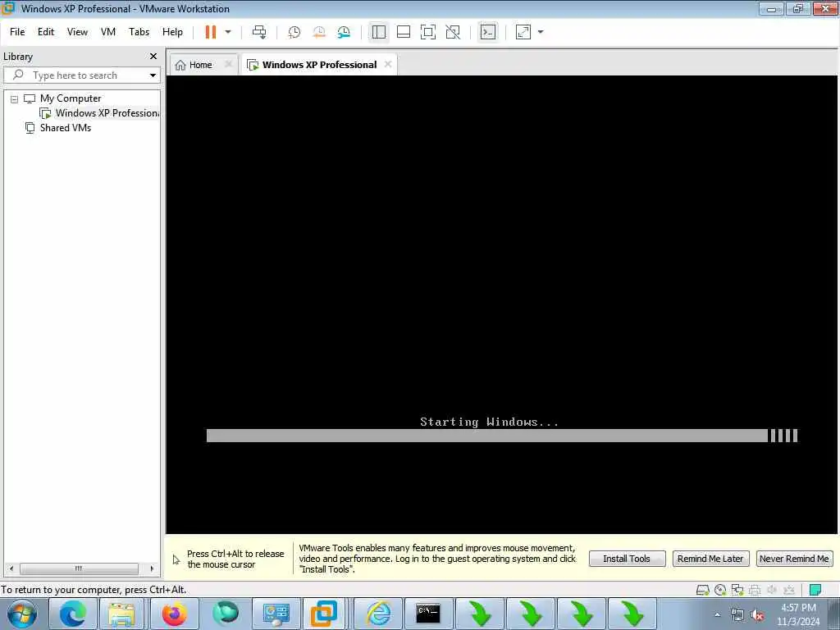Image resolution: width=840 pixels, height=630 pixels.
Task: Select Windows XP Professional in library tree
Action: [x=99, y=113]
